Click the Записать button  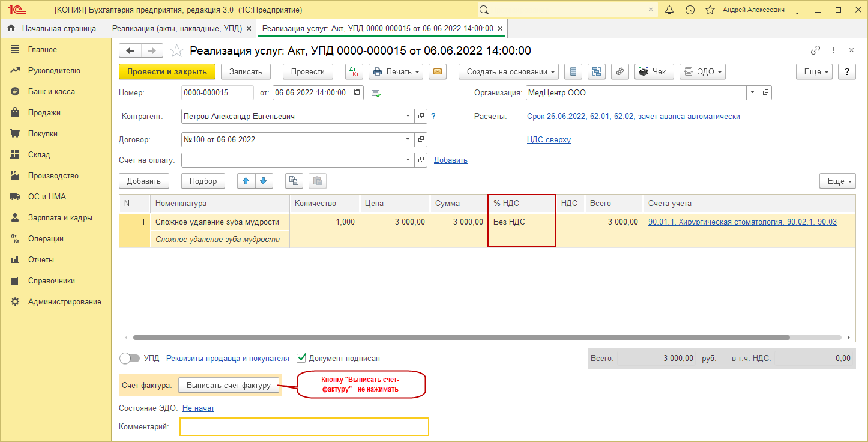(x=246, y=71)
